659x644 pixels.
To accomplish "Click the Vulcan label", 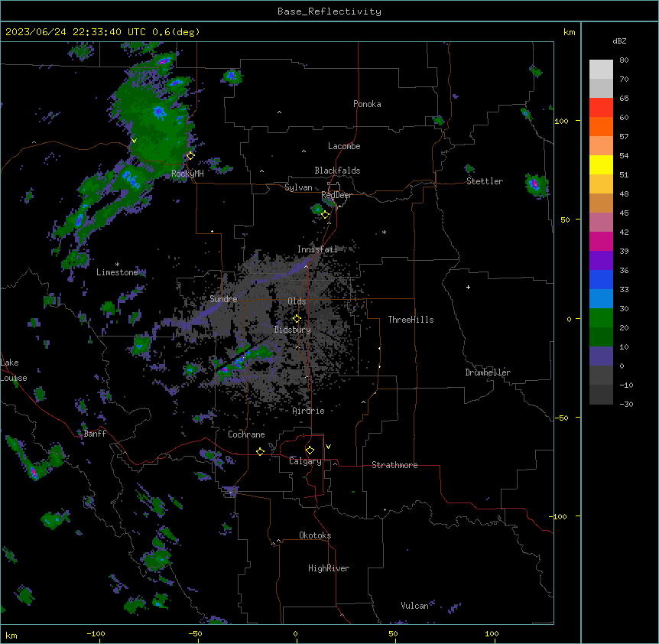I will (x=414, y=606).
